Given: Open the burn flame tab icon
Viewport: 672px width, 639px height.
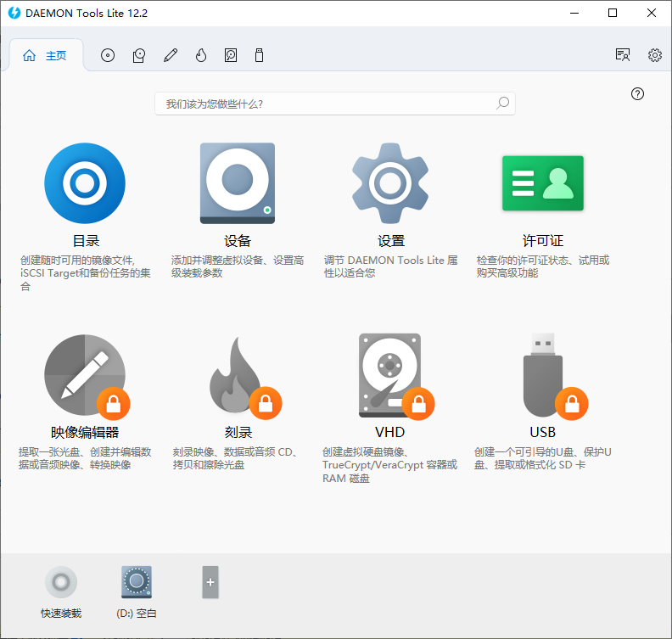Looking at the screenshot, I should (201, 55).
